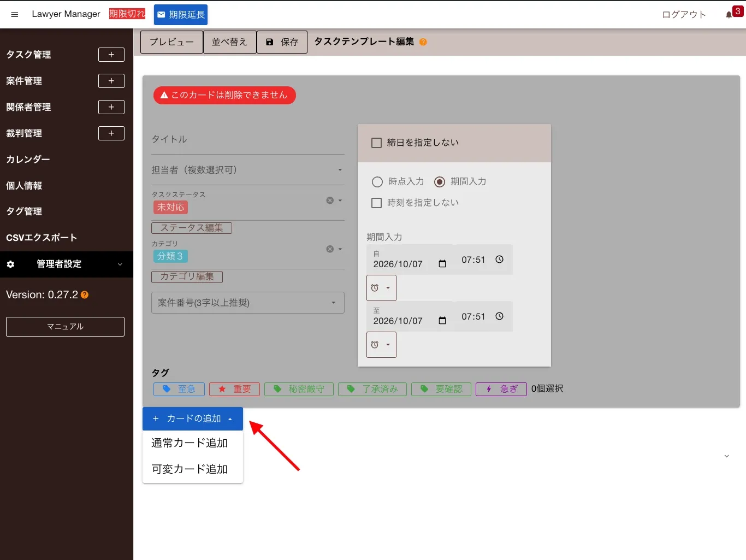Screen dimensions: 746x560
Task: Open the hamburger navigation menu
Action: pyautogui.click(x=15, y=14)
